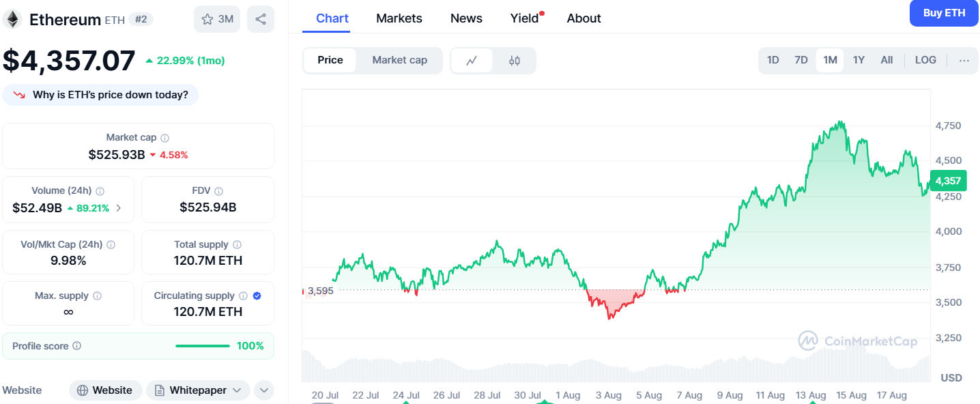
Task: Click the 13 Aug date axis label
Action: [811, 395]
